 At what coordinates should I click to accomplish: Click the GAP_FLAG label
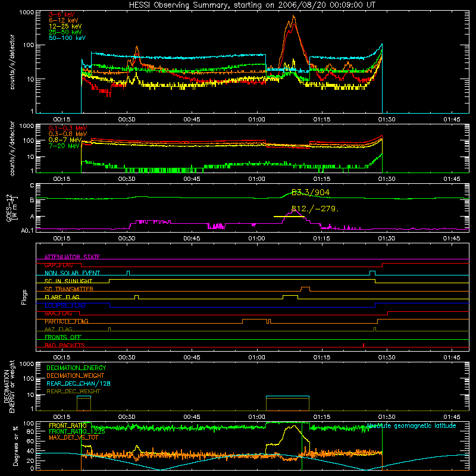pyautogui.click(x=58, y=265)
